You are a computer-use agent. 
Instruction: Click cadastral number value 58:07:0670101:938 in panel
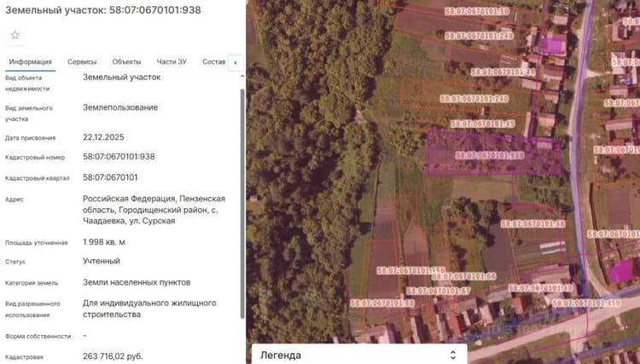coord(119,157)
